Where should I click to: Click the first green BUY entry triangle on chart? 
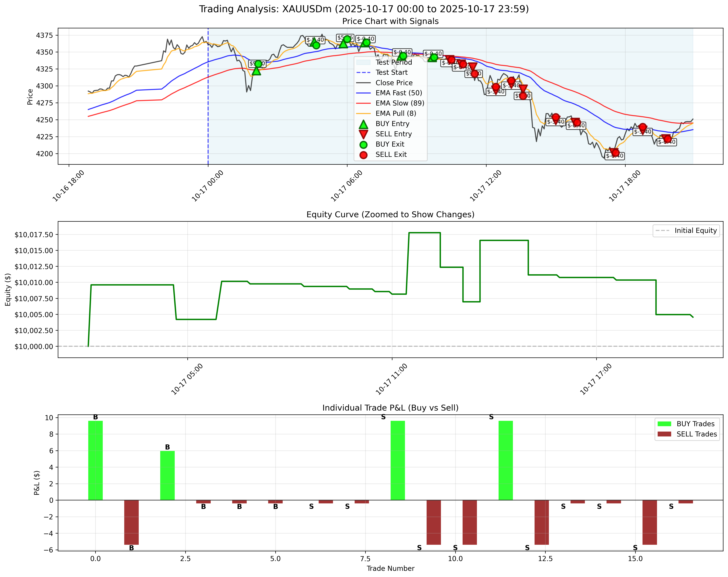(x=256, y=72)
